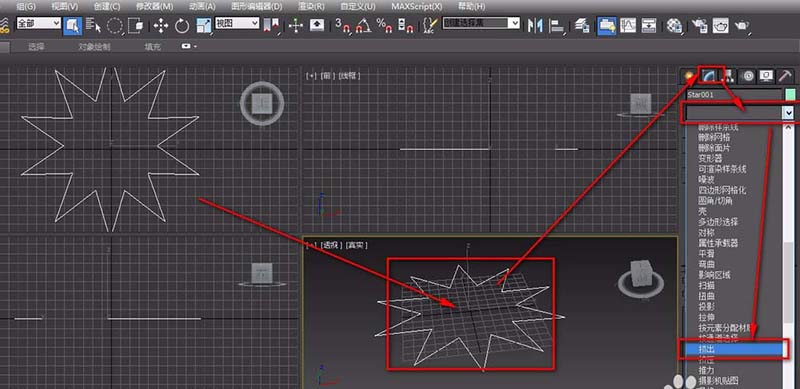This screenshot has width=800, height=389.
Task: Open Modify command panel tab
Action: click(709, 76)
